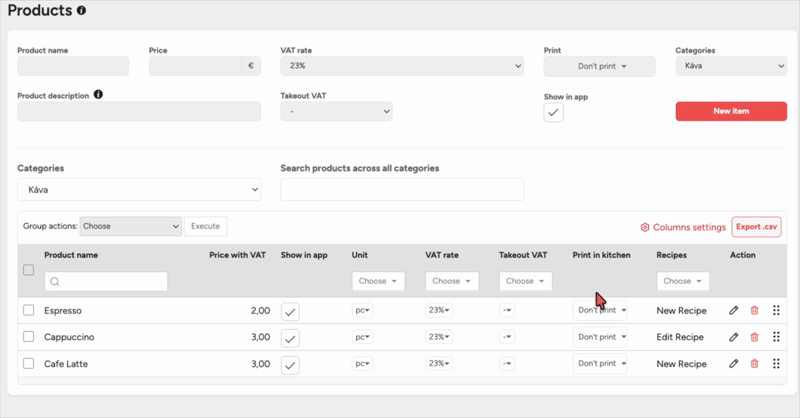Open the Espresso VAT rate 23% dropdown
Viewport: 800px width, 418px height.
(439, 310)
